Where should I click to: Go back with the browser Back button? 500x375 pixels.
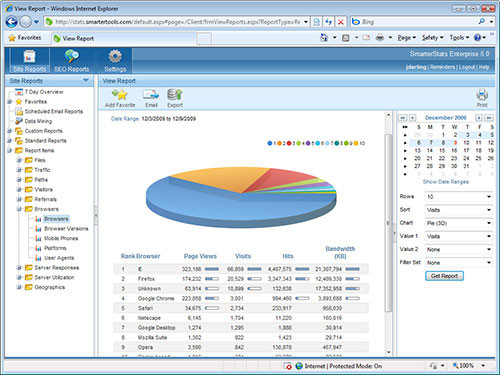12,22
